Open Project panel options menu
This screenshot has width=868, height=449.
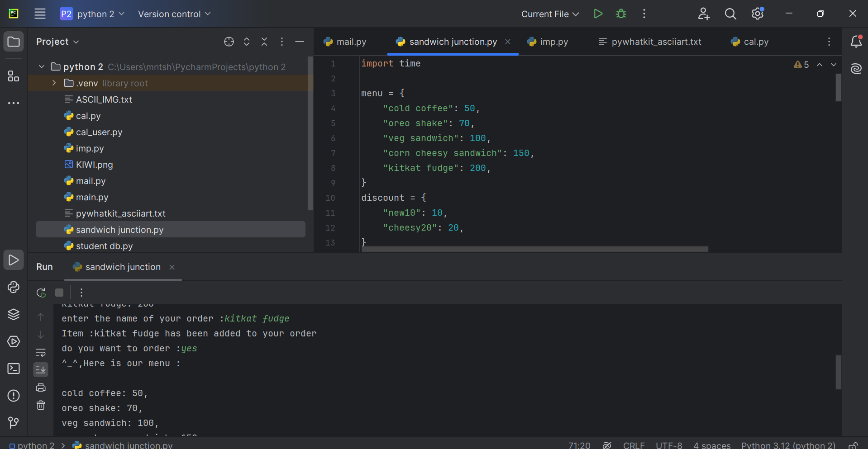282,42
